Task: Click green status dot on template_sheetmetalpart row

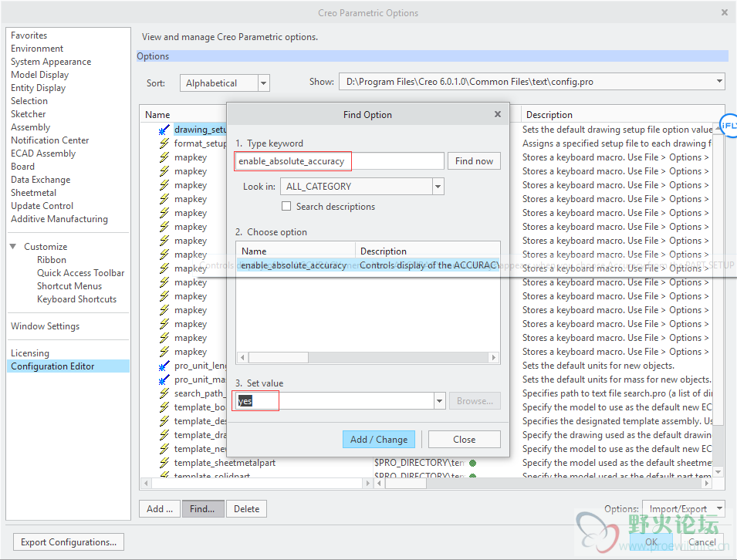Action: [x=473, y=464]
